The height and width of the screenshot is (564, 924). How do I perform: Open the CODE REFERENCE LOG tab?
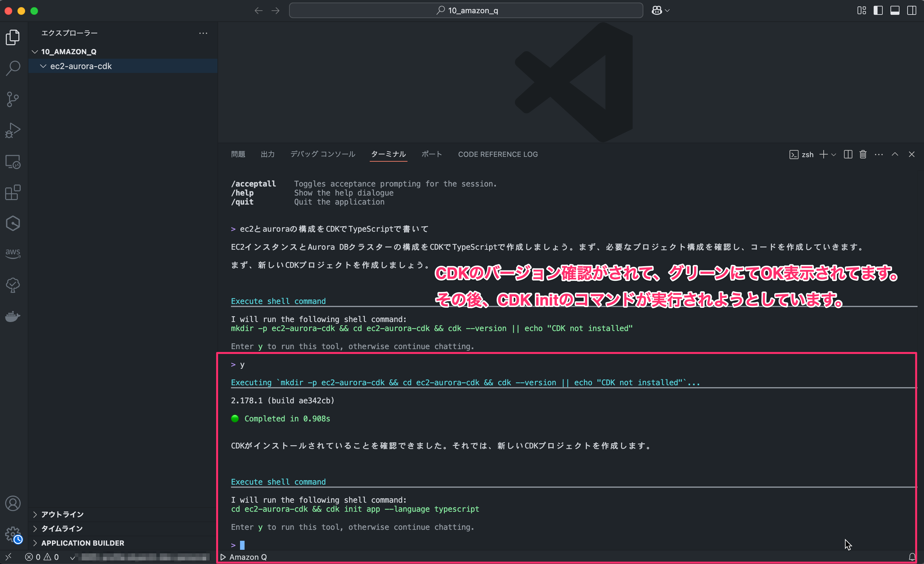[498, 154]
